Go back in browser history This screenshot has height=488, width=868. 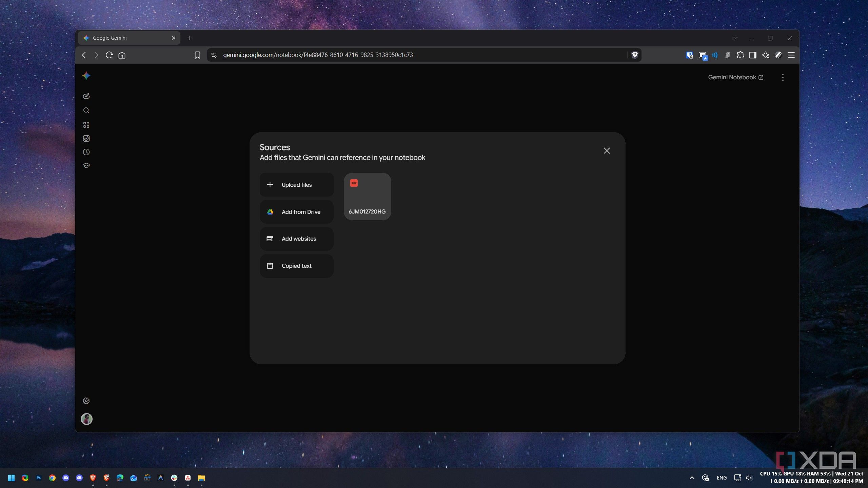[x=84, y=55]
